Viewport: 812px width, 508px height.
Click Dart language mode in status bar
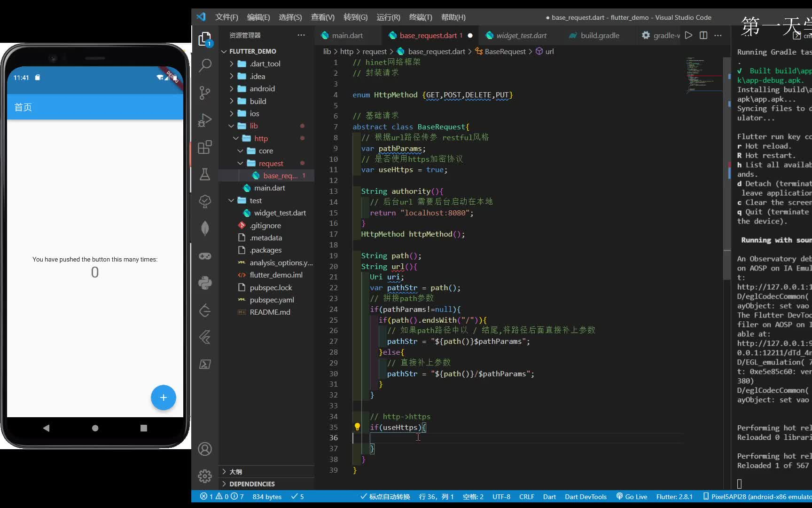coord(549,496)
